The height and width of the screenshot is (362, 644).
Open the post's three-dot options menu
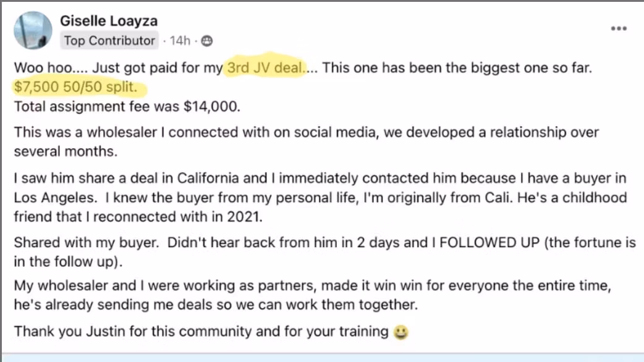pos(619,28)
